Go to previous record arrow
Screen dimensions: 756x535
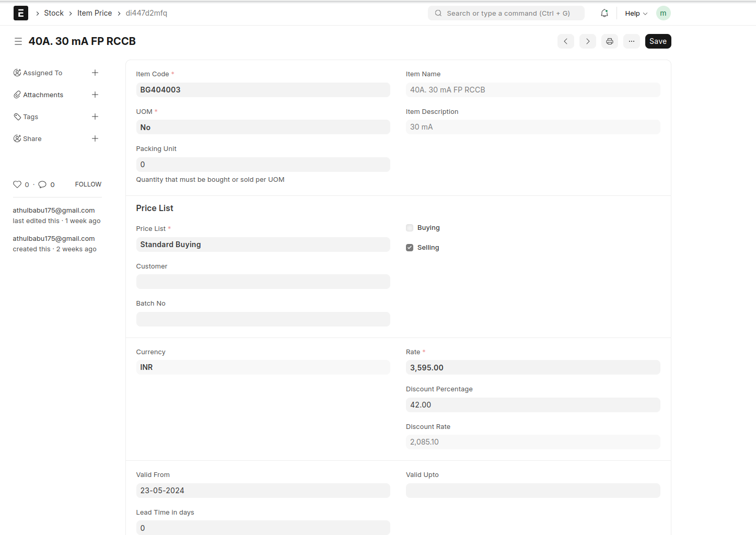[566, 41]
